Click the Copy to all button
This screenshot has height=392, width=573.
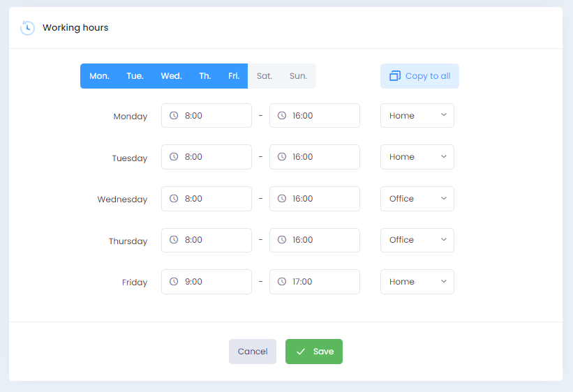419,76
